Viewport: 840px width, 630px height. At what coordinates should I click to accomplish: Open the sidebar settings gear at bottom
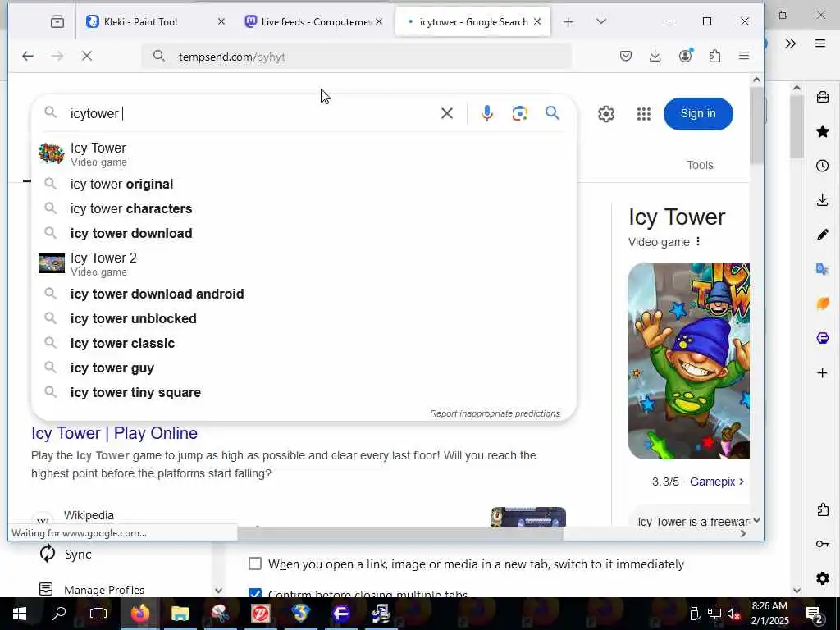tap(822, 578)
